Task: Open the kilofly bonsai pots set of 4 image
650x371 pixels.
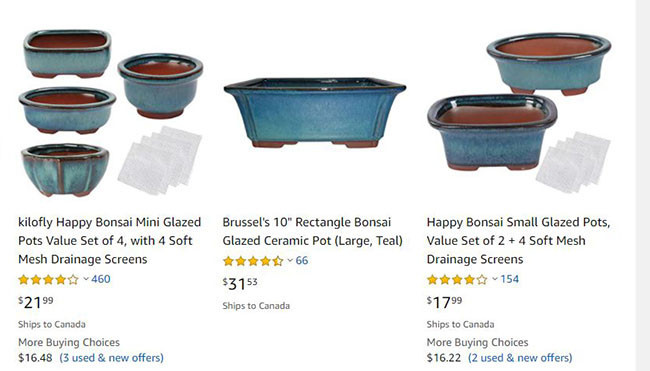Action: pyautogui.click(x=110, y=112)
